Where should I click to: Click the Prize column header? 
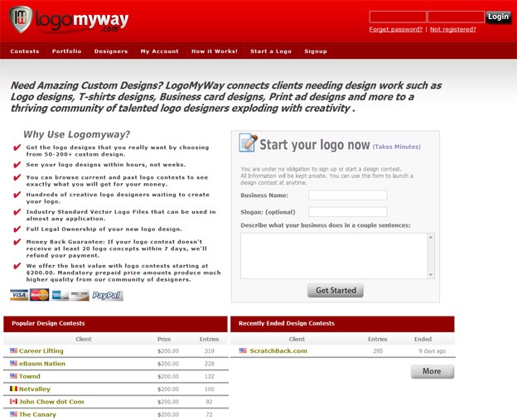(x=164, y=339)
